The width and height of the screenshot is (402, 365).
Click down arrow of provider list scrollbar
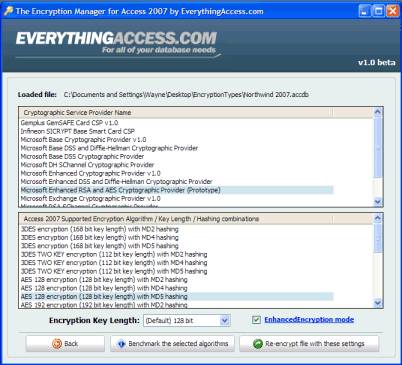(377, 201)
